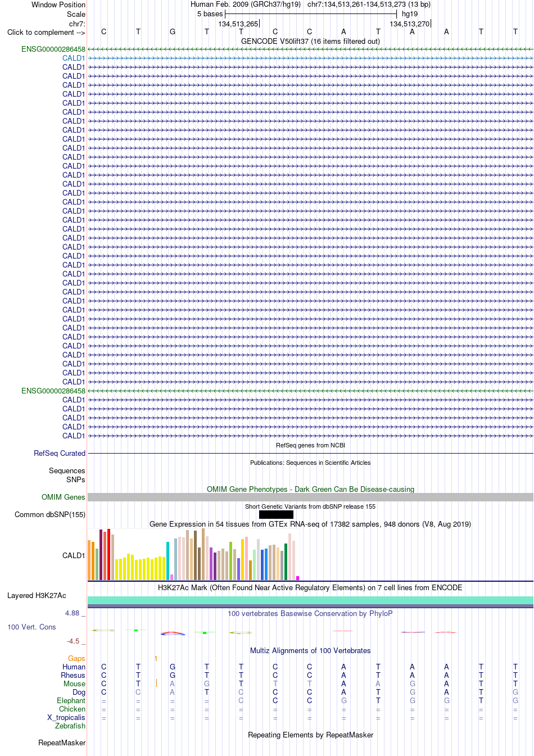Screen dimensions: 534x756
Task: Click the 134,513,265 position marker
Action: tap(238, 24)
